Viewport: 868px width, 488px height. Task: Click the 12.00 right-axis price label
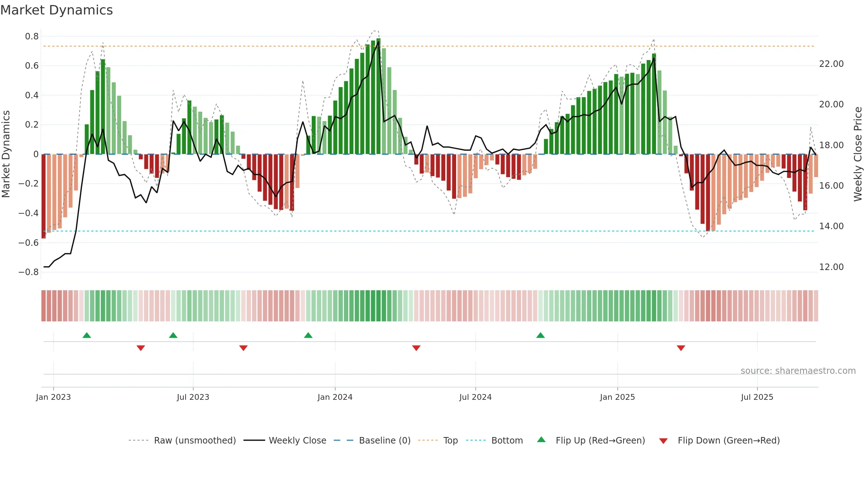(831, 267)
